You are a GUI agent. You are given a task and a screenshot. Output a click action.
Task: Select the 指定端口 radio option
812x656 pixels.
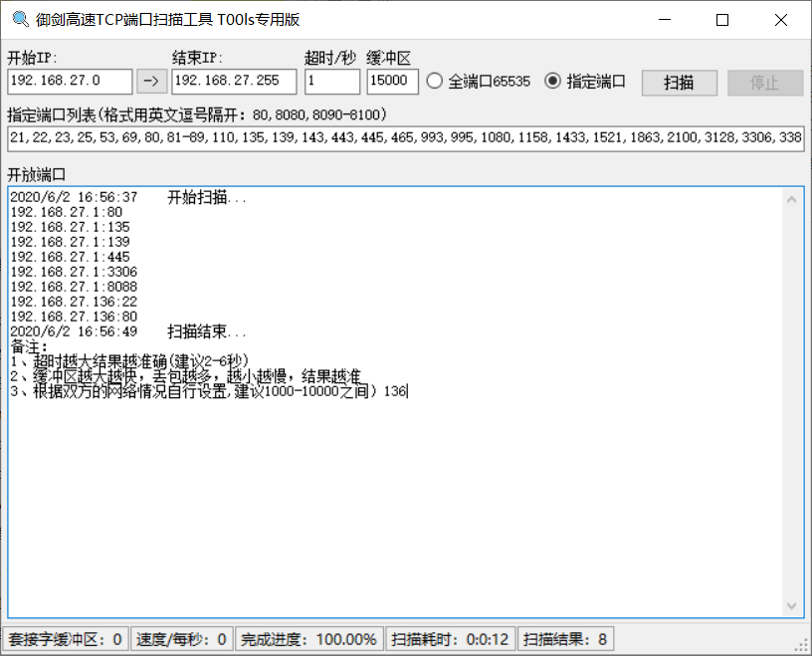[x=553, y=82]
